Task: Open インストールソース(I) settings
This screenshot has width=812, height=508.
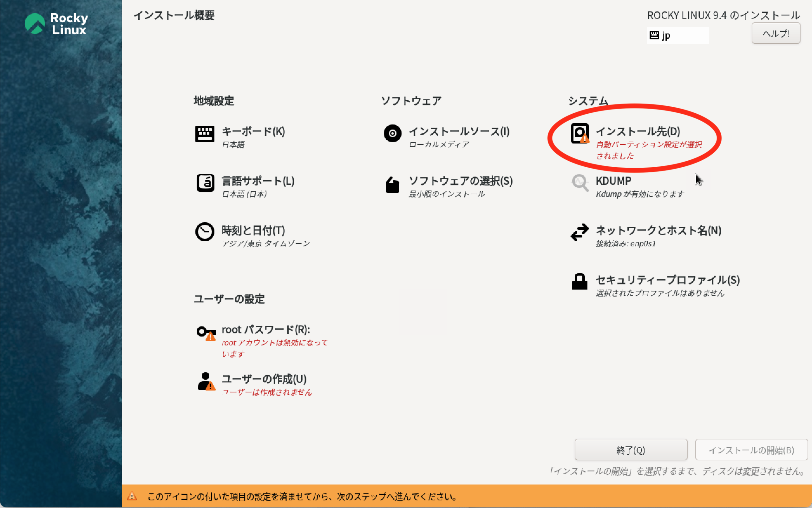Action: (459, 131)
